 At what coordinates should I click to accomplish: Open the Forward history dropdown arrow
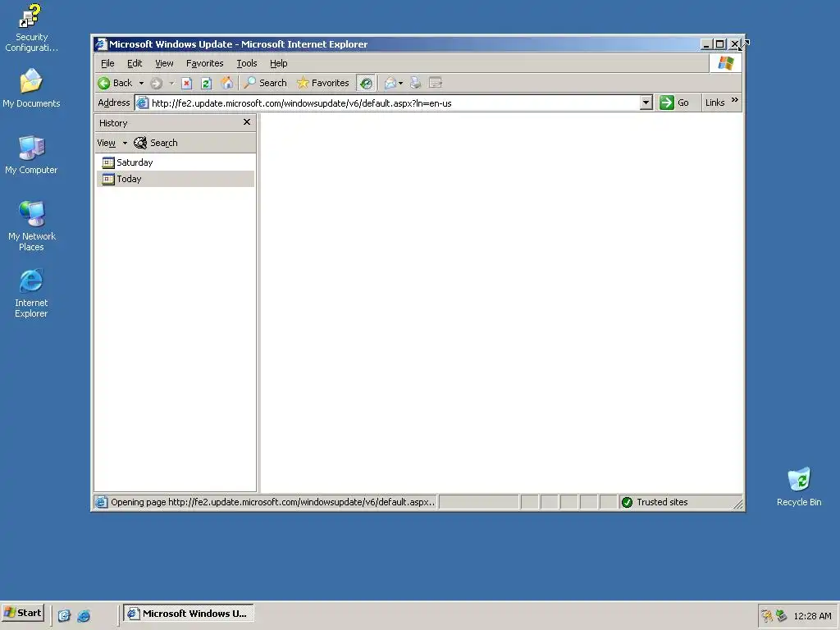[171, 83]
